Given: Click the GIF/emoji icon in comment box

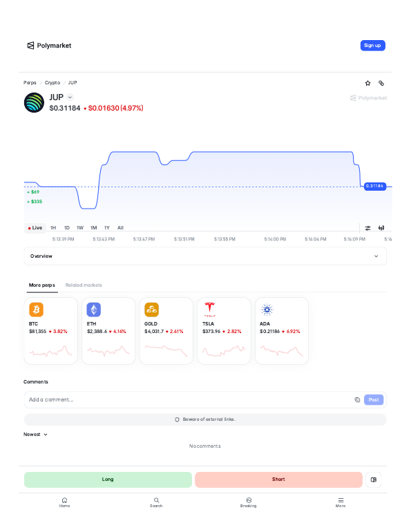Looking at the screenshot, I should [357, 399].
